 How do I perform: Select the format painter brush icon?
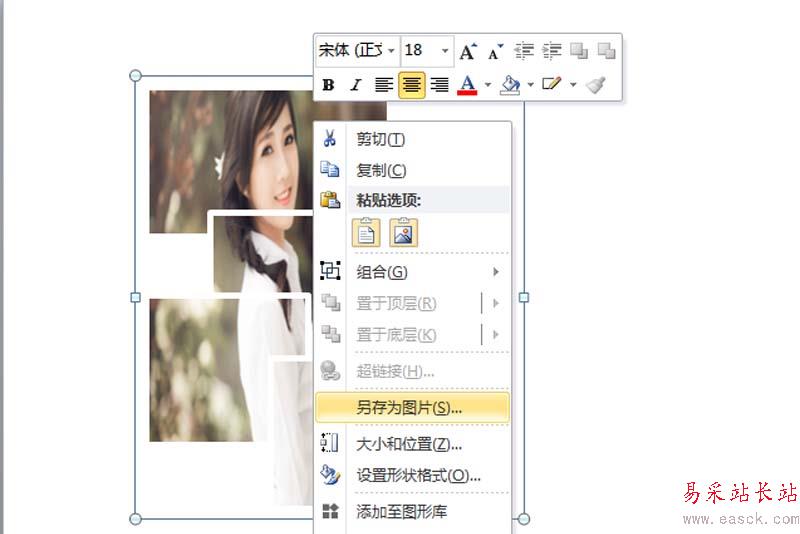(595, 85)
